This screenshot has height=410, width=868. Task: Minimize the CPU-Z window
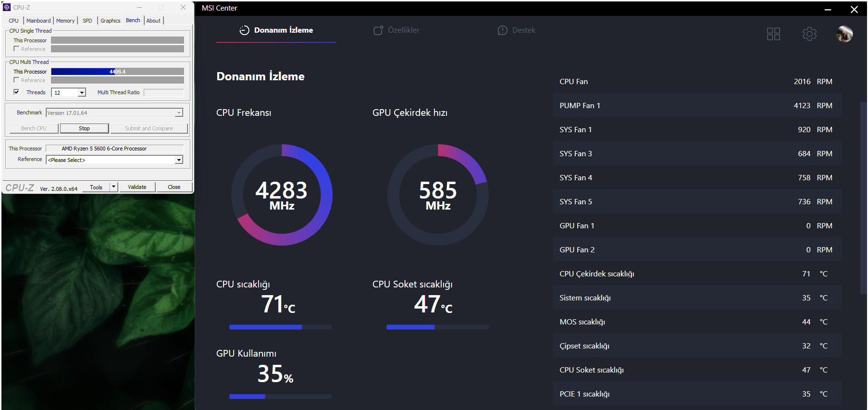tap(139, 7)
